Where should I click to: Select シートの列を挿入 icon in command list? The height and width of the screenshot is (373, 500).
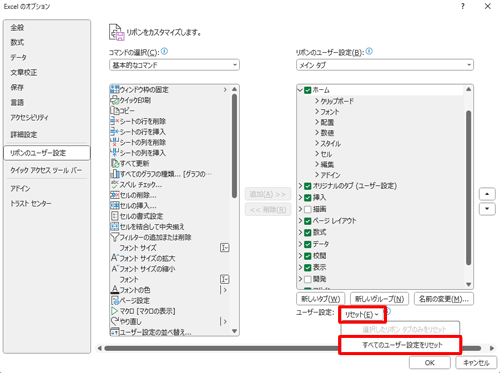115,153
